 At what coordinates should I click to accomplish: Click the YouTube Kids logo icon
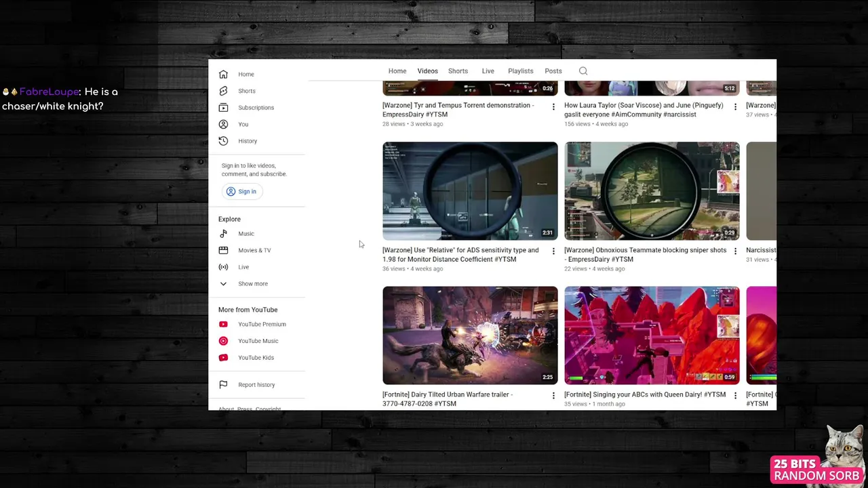(223, 357)
